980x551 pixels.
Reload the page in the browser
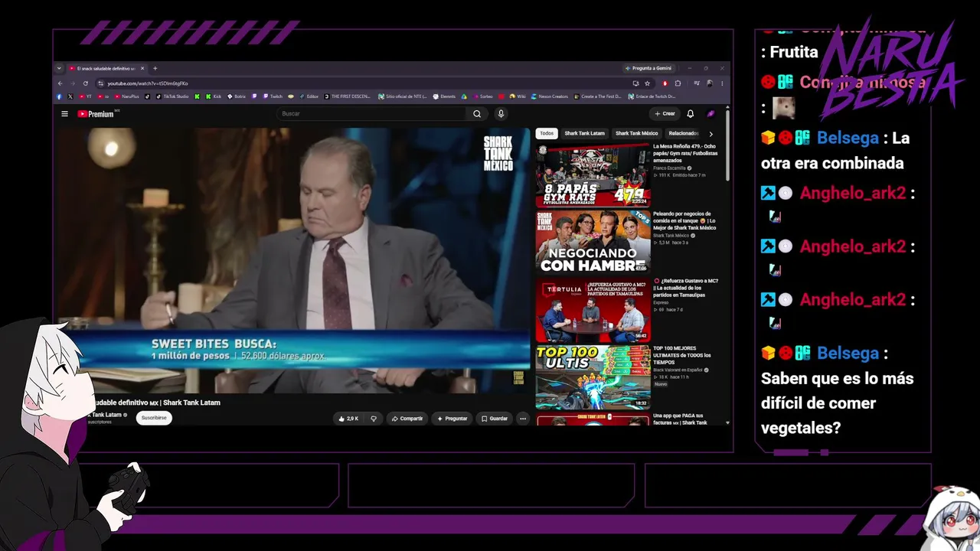[x=85, y=83]
